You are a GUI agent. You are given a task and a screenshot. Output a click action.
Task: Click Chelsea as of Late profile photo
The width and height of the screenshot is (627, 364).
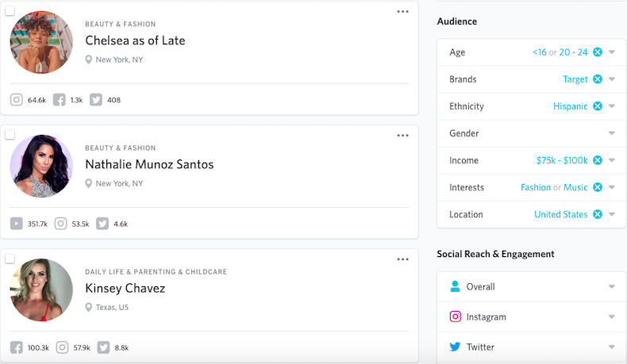point(41,42)
